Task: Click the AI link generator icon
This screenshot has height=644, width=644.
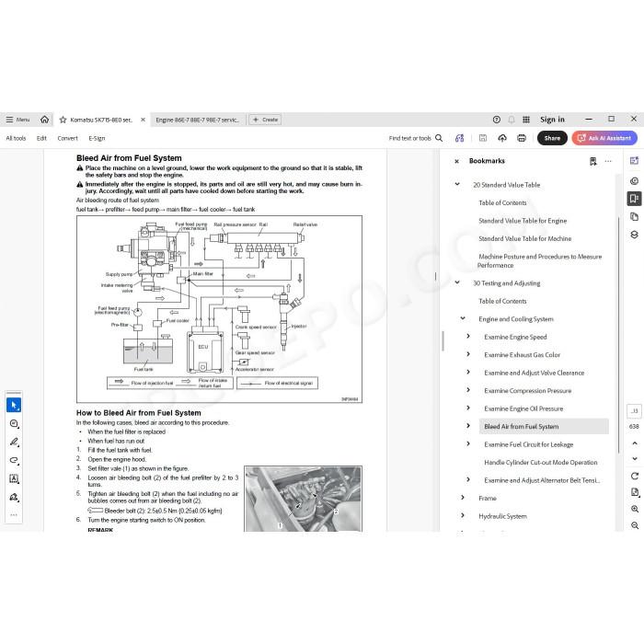Action: [460, 138]
